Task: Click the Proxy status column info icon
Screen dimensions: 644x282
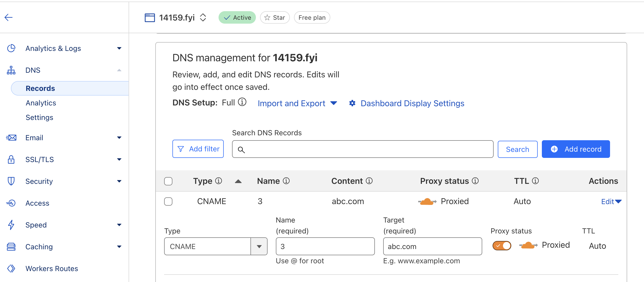Action: click(x=475, y=181)
